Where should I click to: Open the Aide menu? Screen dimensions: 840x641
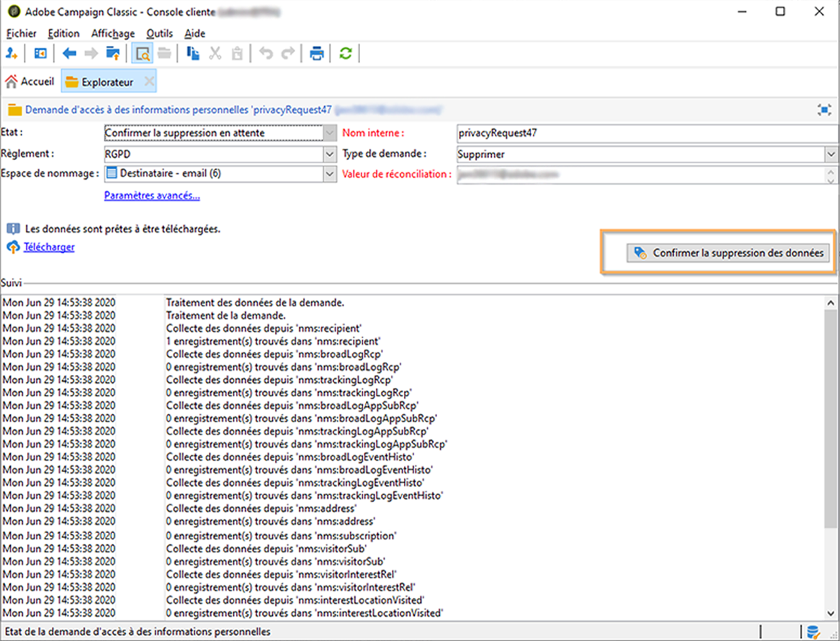pos(194,34)
